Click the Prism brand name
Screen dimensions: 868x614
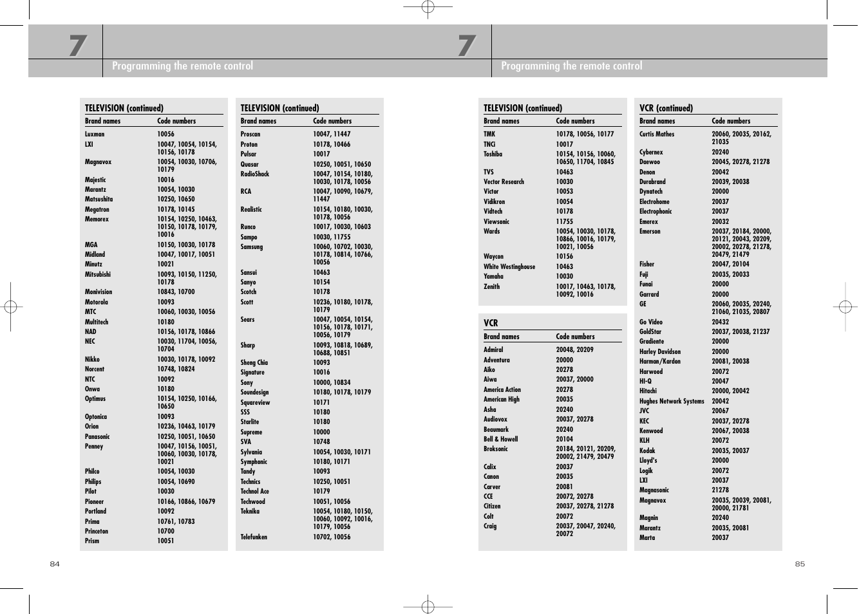click(92, 541)
